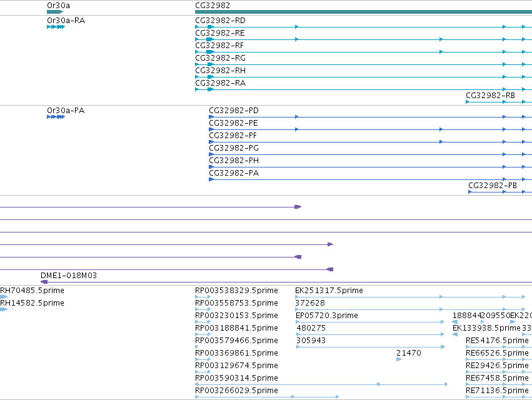Click the EK133938.5prime left arrow glyph
The image size is (532, 400).
point(455,334)
